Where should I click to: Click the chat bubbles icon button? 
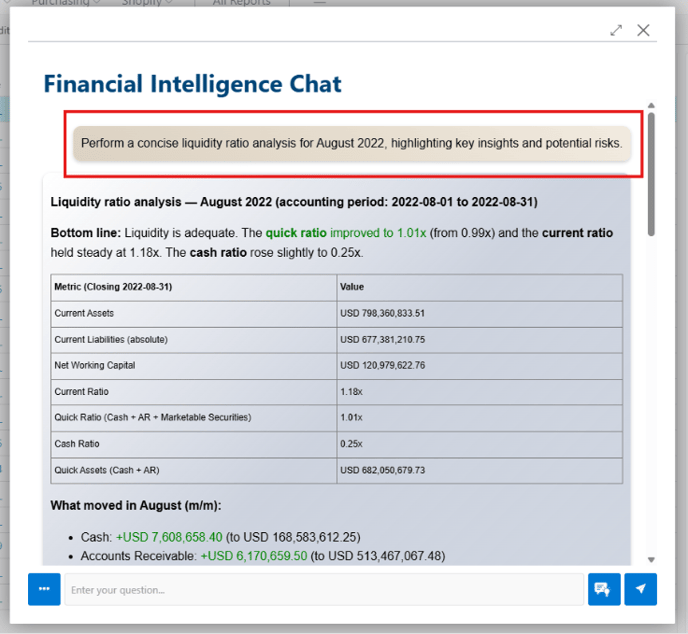coord(603,590)
